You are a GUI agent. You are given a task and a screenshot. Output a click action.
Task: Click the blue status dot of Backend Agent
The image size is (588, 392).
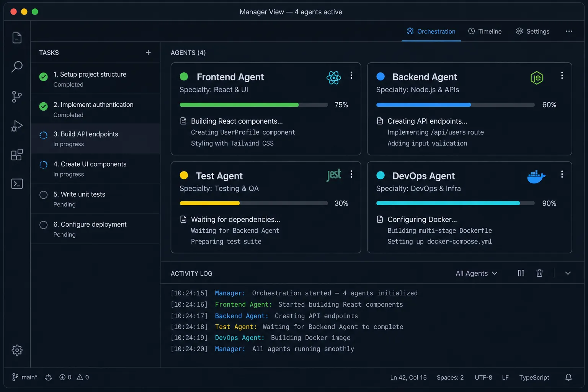tap(381, 77)
